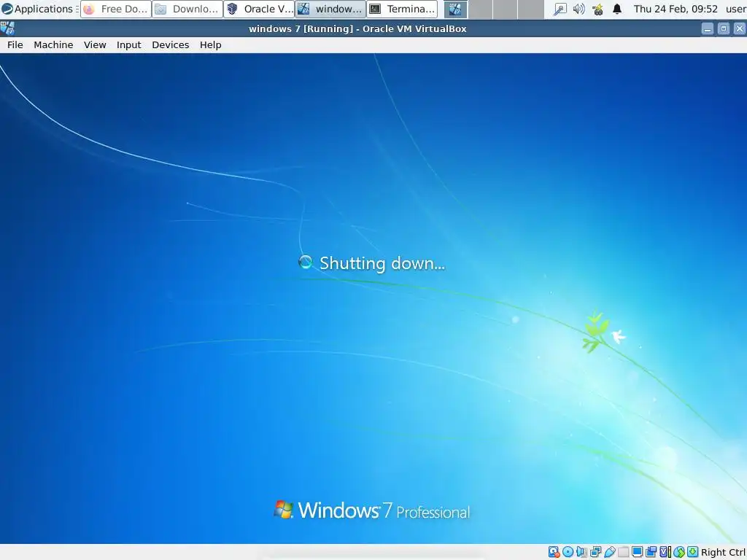Click the grey shared folders status icon
Viewport: 747px width, 560px height.
coord(623,552)
